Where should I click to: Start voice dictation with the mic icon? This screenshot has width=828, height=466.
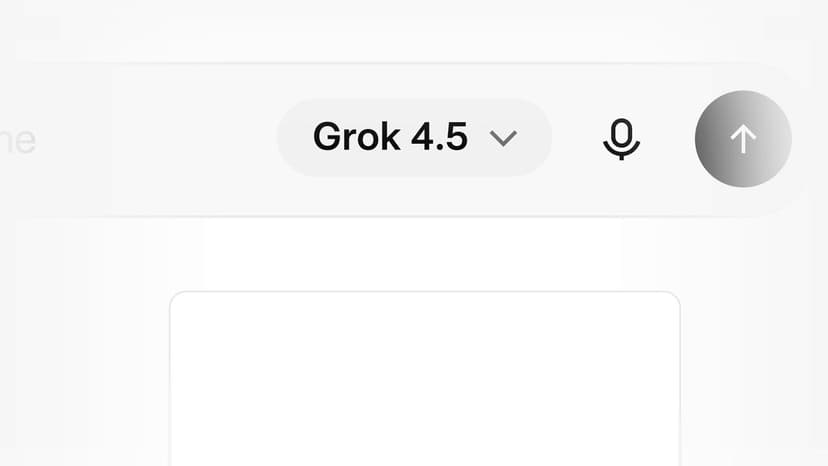click(x=622, y=139)
